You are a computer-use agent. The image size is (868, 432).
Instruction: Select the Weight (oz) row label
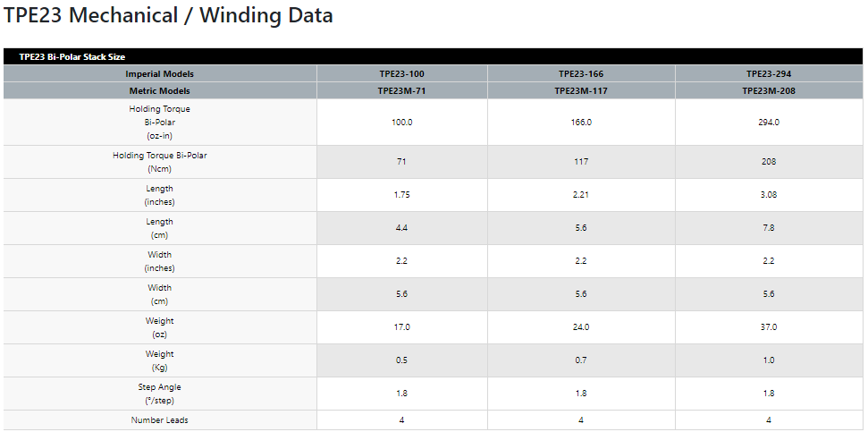pyautogui.click(x=160, y=327)
